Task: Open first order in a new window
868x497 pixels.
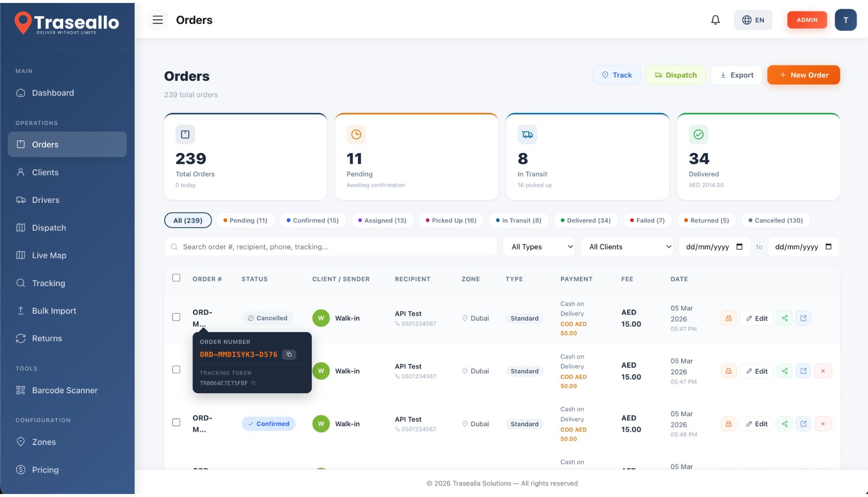Action: 803,319
